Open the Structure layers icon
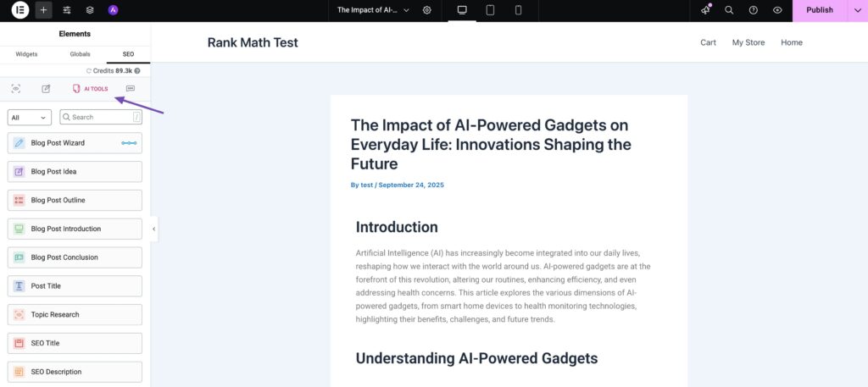Image resolution: width=868 pixels, height=387 pixels. [90, 10]
